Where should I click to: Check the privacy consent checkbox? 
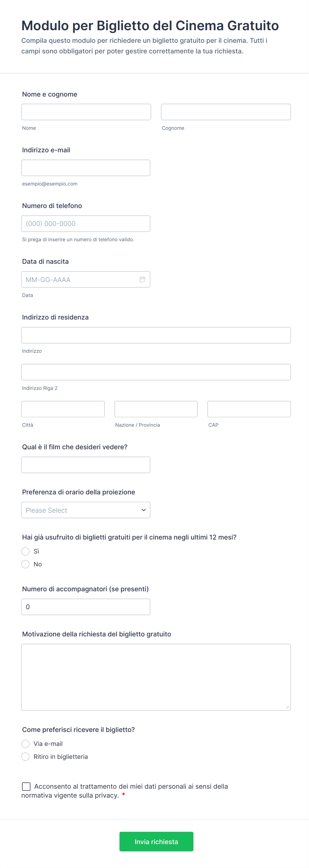pyautogui.click(x=26, y=786)
